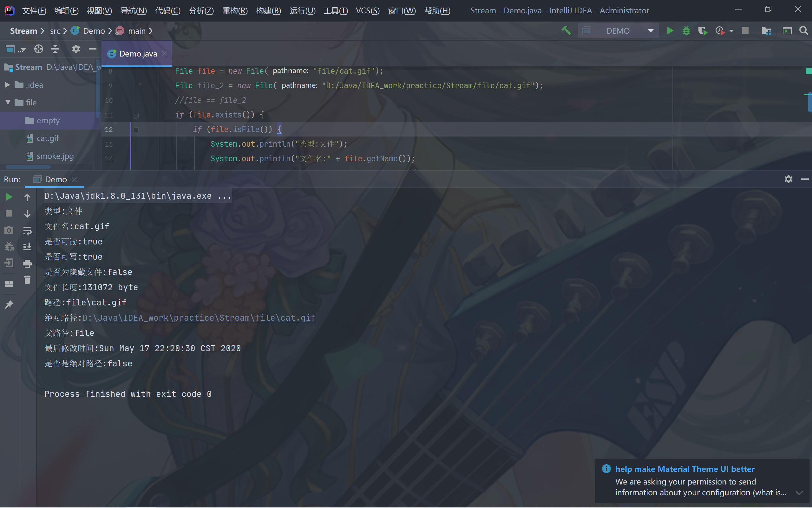Open the run anything window icon
The image size is (812, 508).
[x=787, y=30]
